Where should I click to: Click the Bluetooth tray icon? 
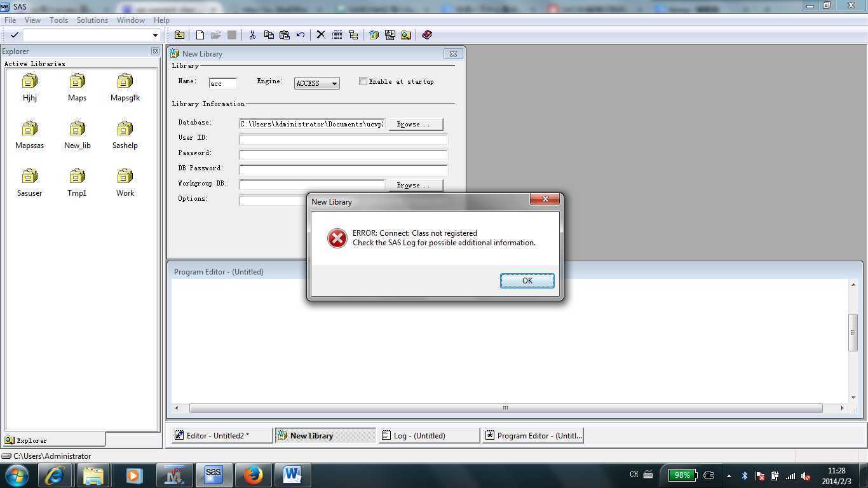click(x=744, y=476)
